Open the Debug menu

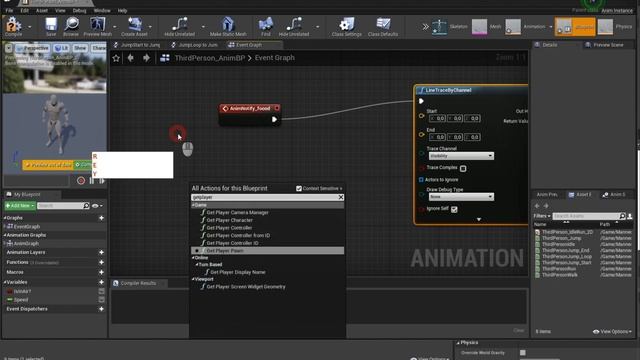click(79, 11)
